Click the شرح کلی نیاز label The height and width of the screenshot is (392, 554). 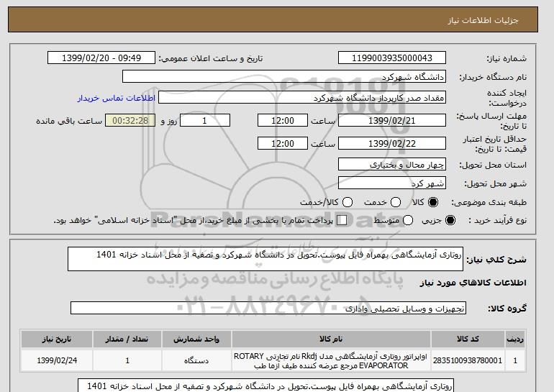pos(496,260)
